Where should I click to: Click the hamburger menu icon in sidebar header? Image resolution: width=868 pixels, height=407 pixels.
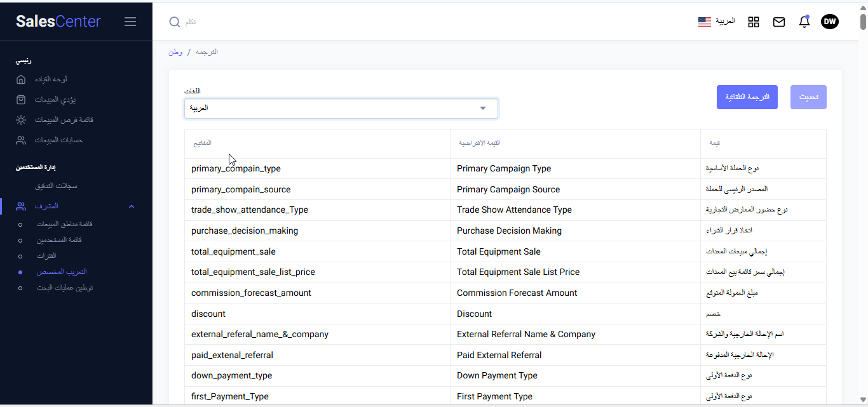coord(130,22)
